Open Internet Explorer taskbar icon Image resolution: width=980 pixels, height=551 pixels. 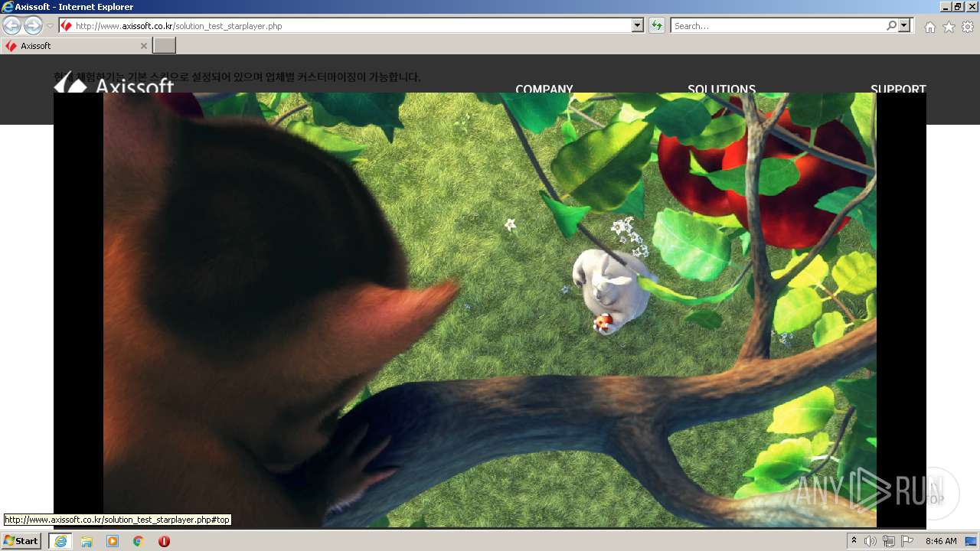point(60,541)
